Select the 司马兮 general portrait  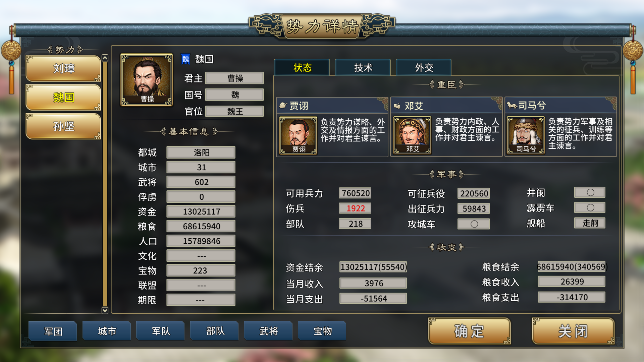pos(526,135)
